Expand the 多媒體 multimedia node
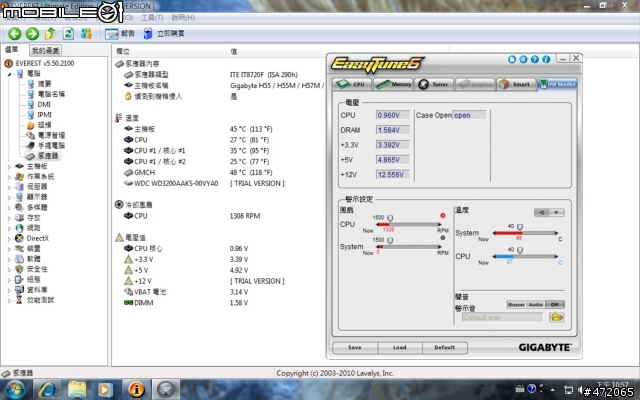This screenshot has width=640, height=400. pos(9,207)
